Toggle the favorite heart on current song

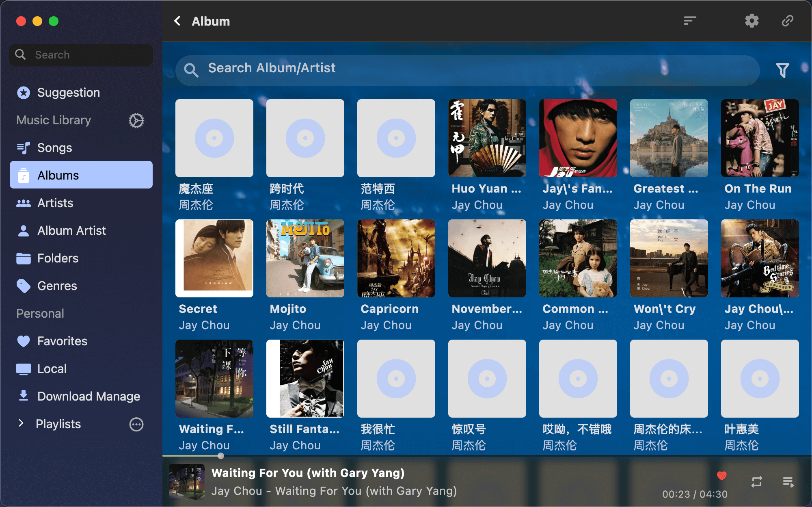pyautogui.click(x=722, y=475)
